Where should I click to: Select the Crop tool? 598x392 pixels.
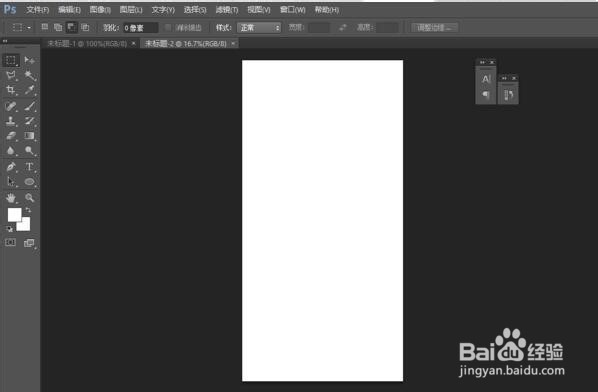[x=11, y=90]
